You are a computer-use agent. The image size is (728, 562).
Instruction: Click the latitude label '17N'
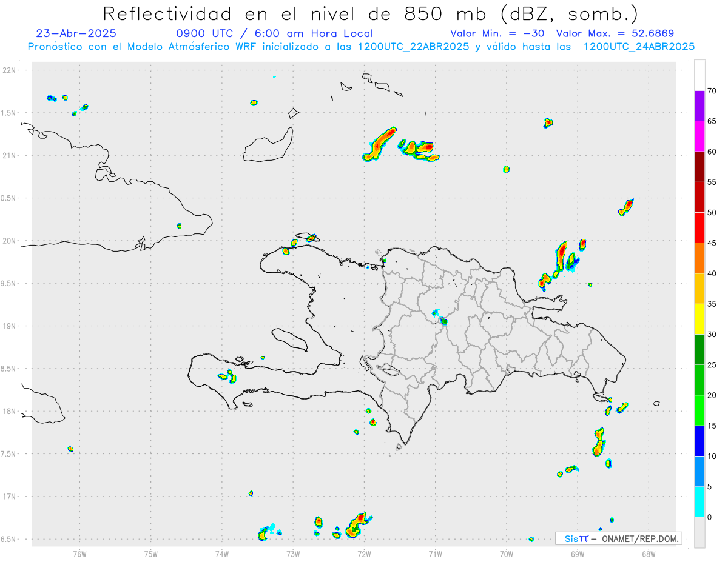tap(10, 497)
